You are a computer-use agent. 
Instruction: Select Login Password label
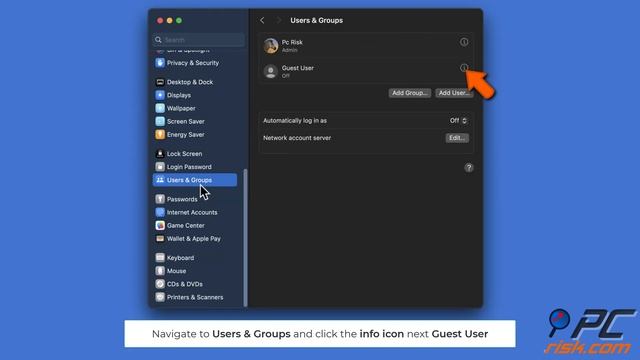coord(189,167)
